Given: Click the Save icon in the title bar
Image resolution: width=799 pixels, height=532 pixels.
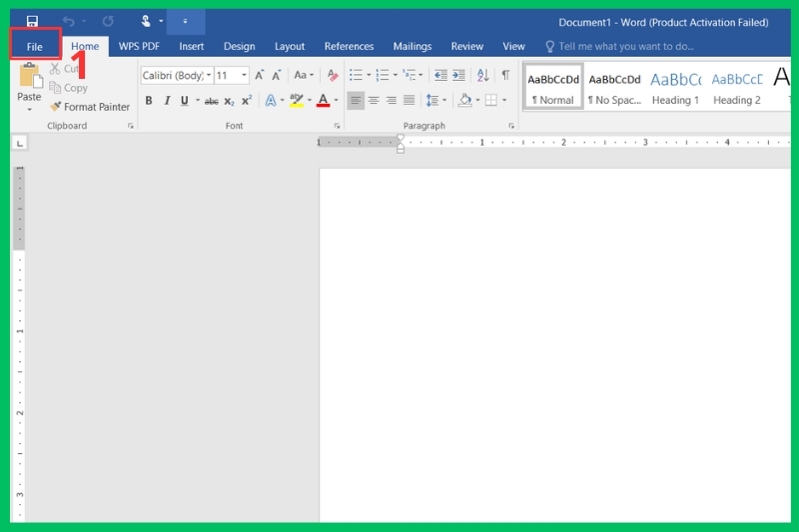Looking at the screenshot, I should click(32, 21).
